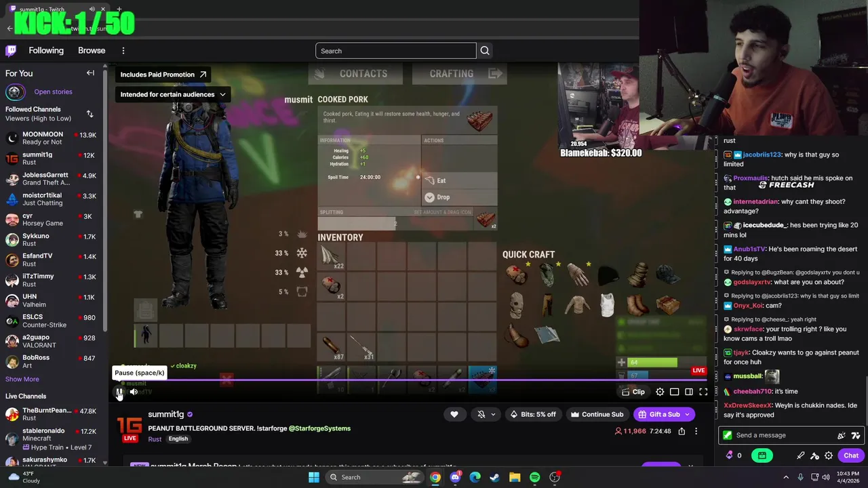Screen dimensions: 868x488
Task: Click XxDrewSkeexX username in chat
Action: (748, 405)
